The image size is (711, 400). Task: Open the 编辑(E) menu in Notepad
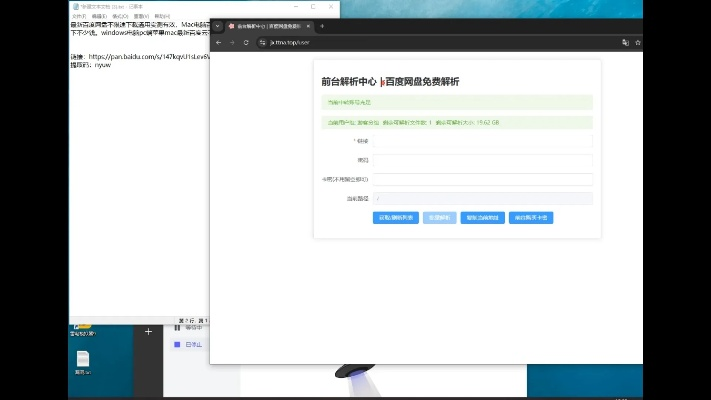[x=99, y=16]
